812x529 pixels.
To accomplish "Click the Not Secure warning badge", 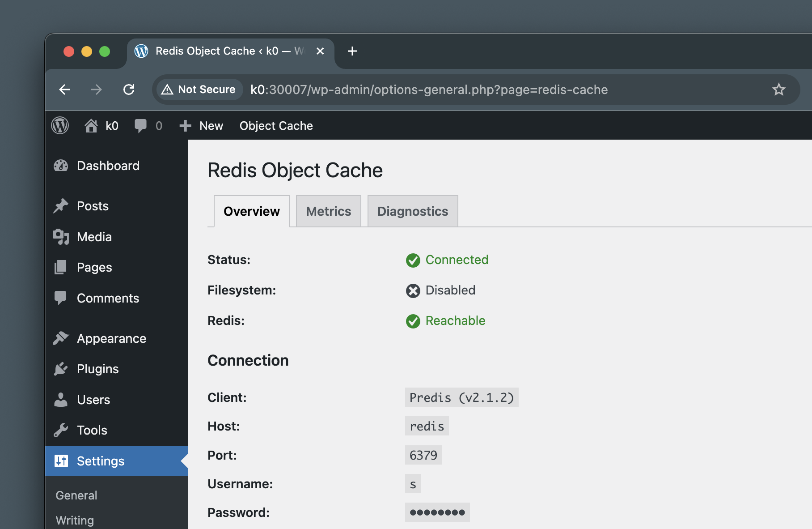I will tap(199, 90).
